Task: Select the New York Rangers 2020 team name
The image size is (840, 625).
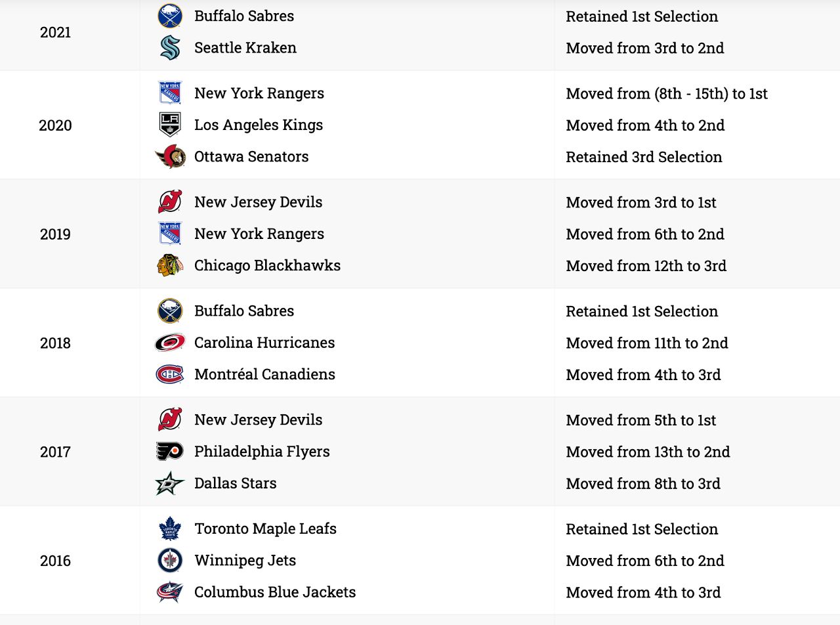Action: coord(259,93)
